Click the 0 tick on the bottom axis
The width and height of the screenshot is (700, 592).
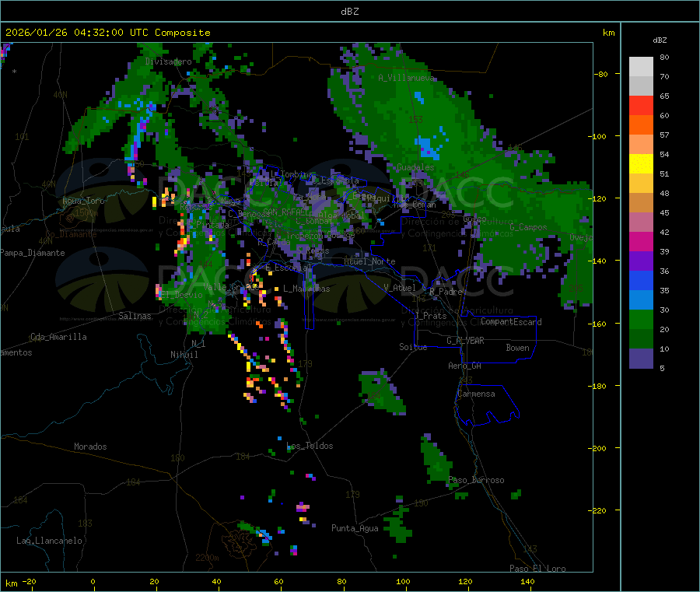93,581
